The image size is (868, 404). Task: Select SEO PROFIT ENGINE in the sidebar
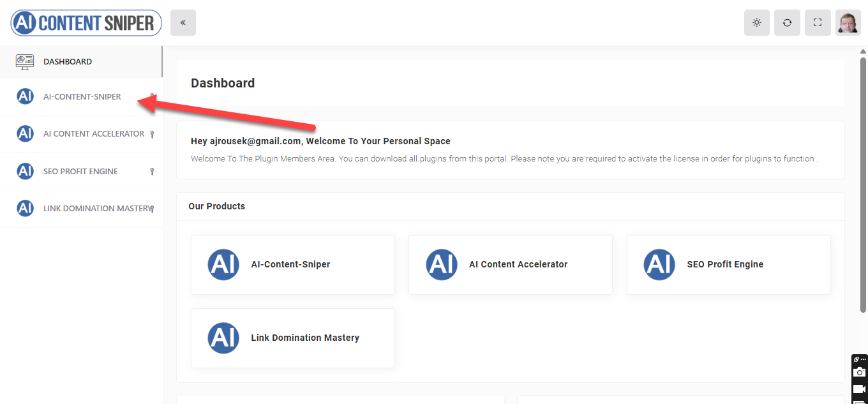tap(81, 171)
